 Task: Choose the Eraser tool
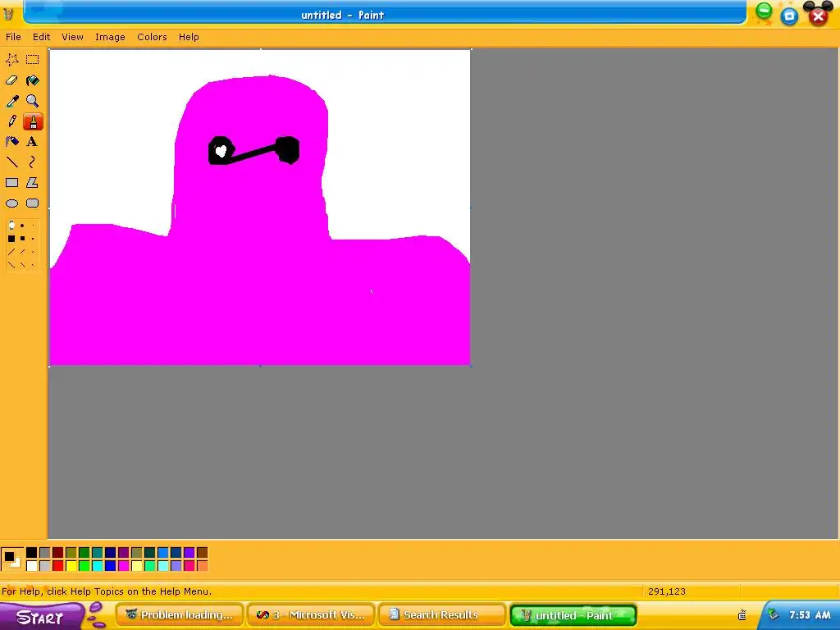click(x=11, y=80)
